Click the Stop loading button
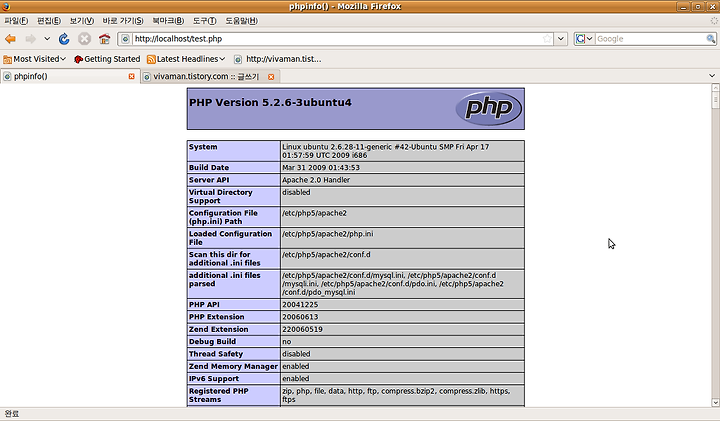720x421 pixels. coord(84,39)
